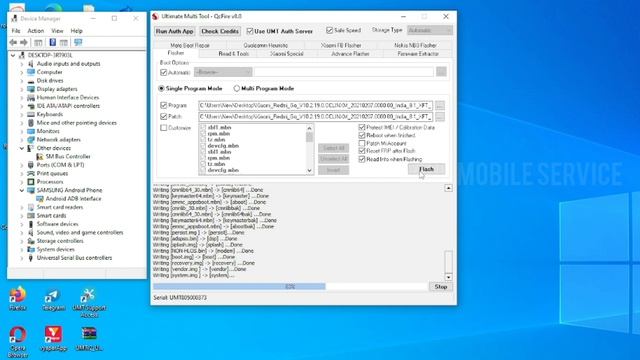Switch to the Xiaomi Special tab
This screenshot has height=360, width=640.
(287, 53)
